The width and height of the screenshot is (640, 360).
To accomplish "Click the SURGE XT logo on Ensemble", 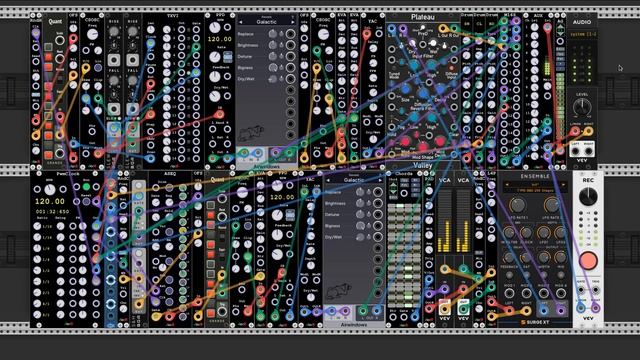I will [x=535, y=322].
